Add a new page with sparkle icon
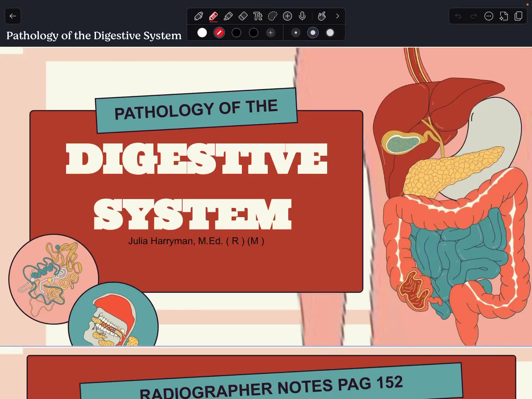This screenshot has width=532, height=399. click(x=504, y=16)
